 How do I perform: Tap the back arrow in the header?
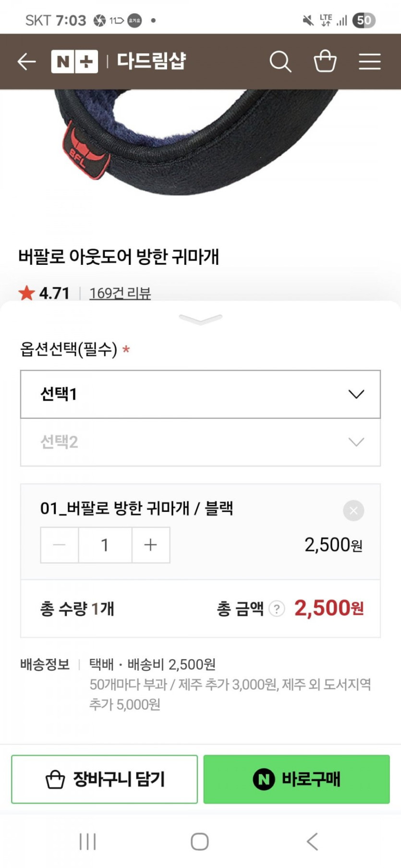point(26,61)
